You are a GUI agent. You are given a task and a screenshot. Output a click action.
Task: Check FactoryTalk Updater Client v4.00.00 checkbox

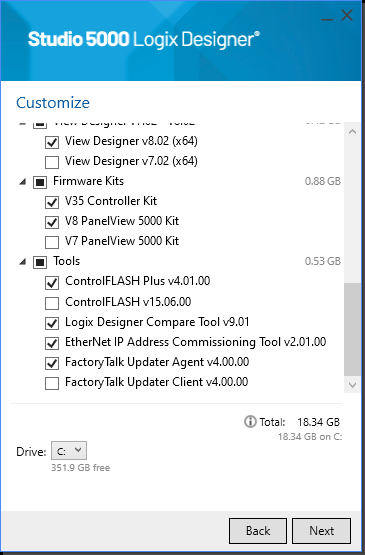52,383
